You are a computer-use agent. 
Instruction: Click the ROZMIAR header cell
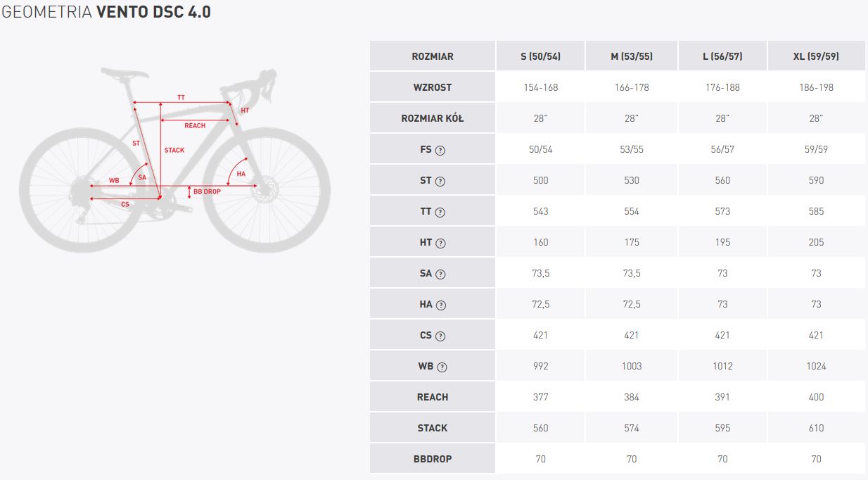click(433, 56)
